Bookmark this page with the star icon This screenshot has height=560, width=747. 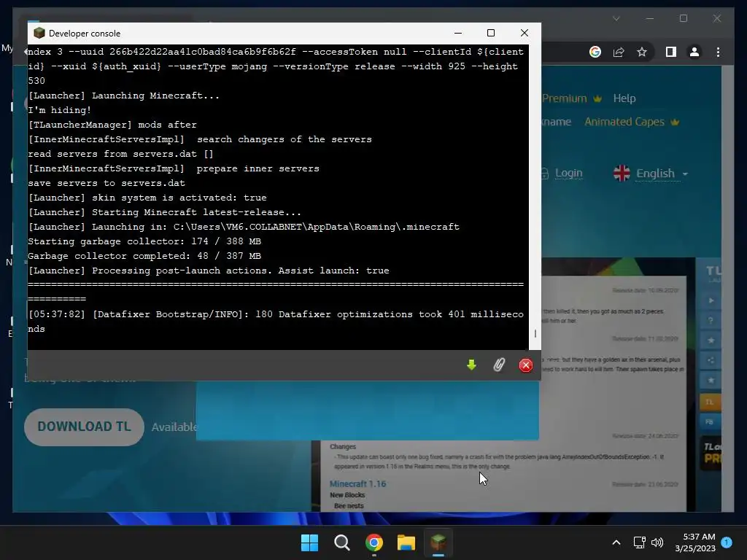[x=642, y=52]
